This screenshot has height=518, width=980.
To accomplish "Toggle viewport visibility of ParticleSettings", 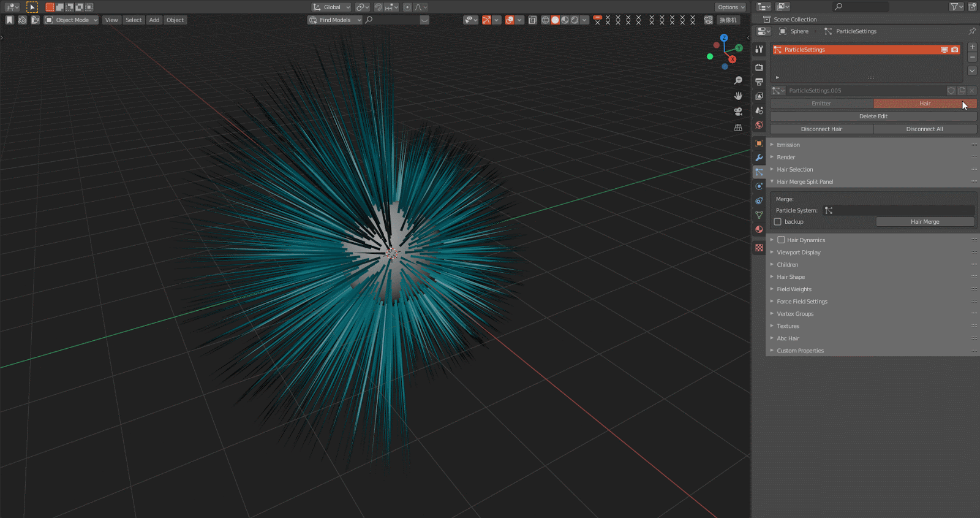I will point(944,50).
